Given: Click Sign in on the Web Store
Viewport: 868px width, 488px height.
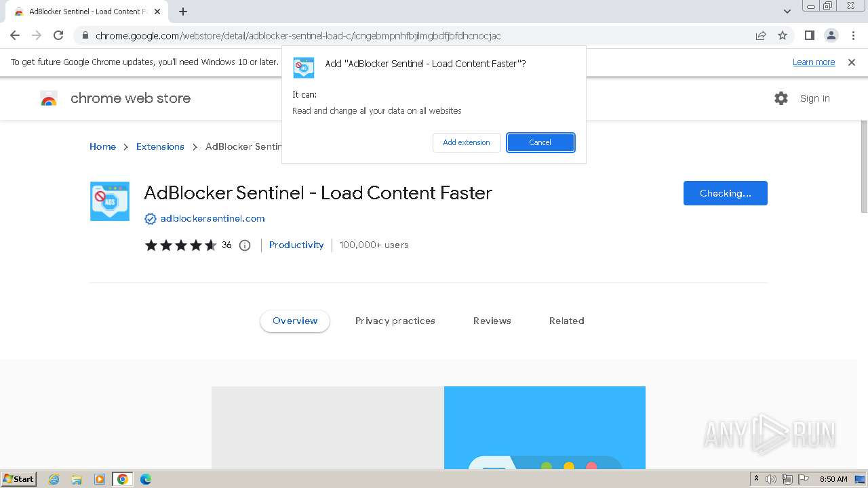Looking at the screenshot, I should click(x=814, y=98).
